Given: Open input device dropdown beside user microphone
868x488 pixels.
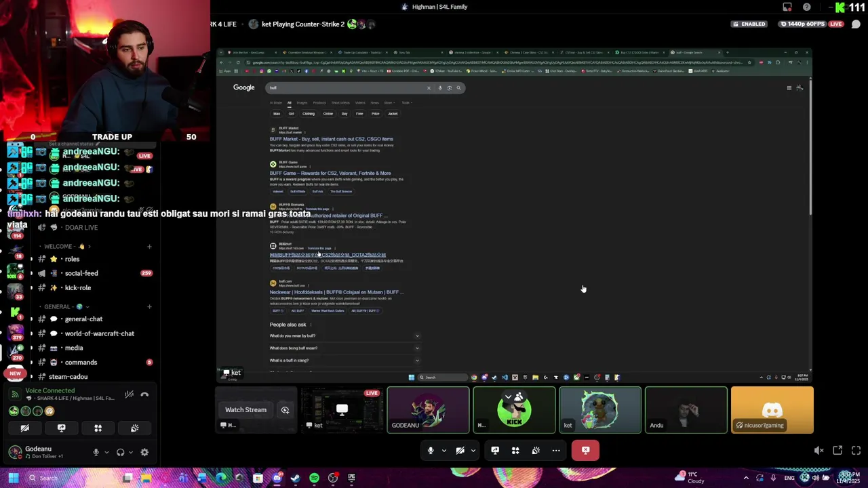Looking at the screenshot, I should pos(106,452).
